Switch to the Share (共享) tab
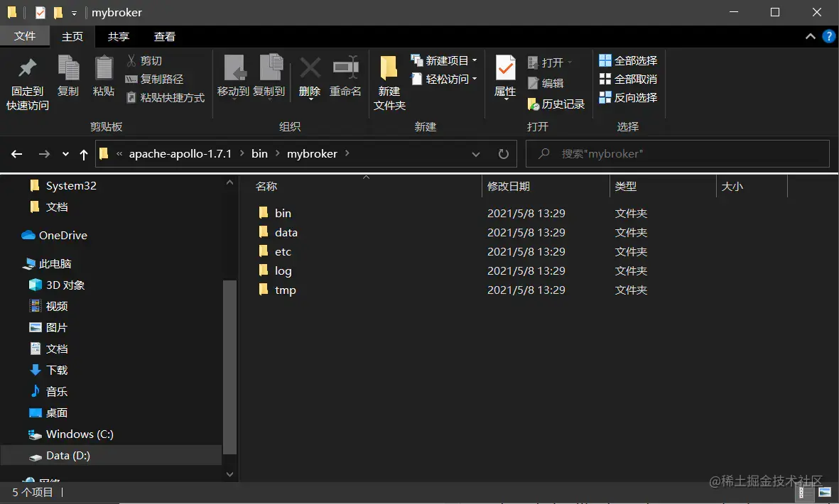Viewport: 839px width, 504px height. coord(118,36)
